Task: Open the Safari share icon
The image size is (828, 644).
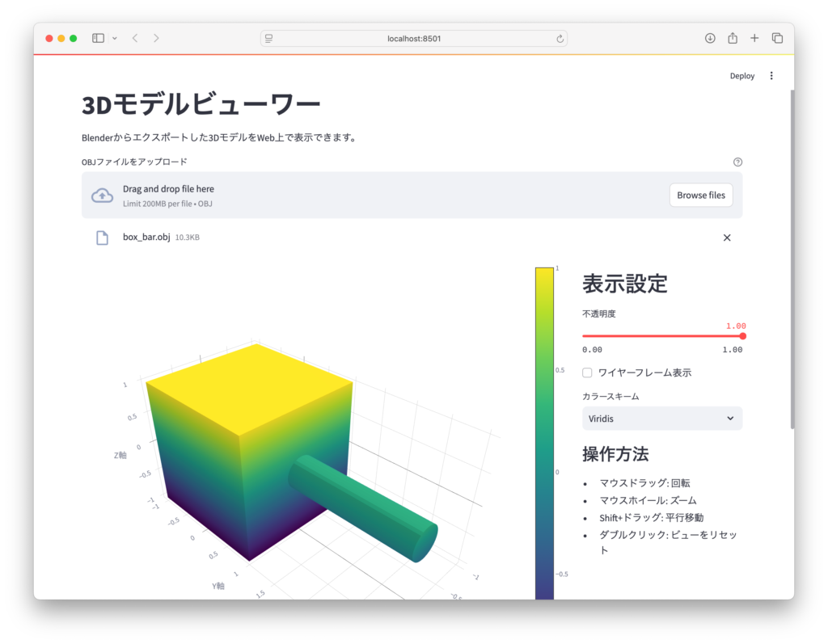Action: coord(733,38)
